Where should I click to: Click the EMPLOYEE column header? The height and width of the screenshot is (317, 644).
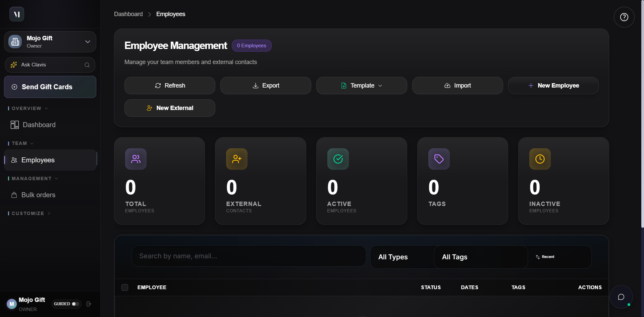[x=152, y=287]
